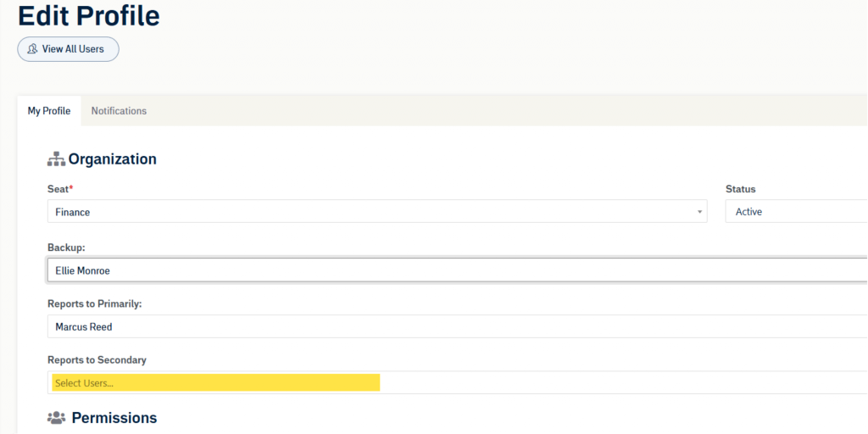This screenshot has height=434, width=868.
Task: Click the Seat field label
Action: click(59, 189)
